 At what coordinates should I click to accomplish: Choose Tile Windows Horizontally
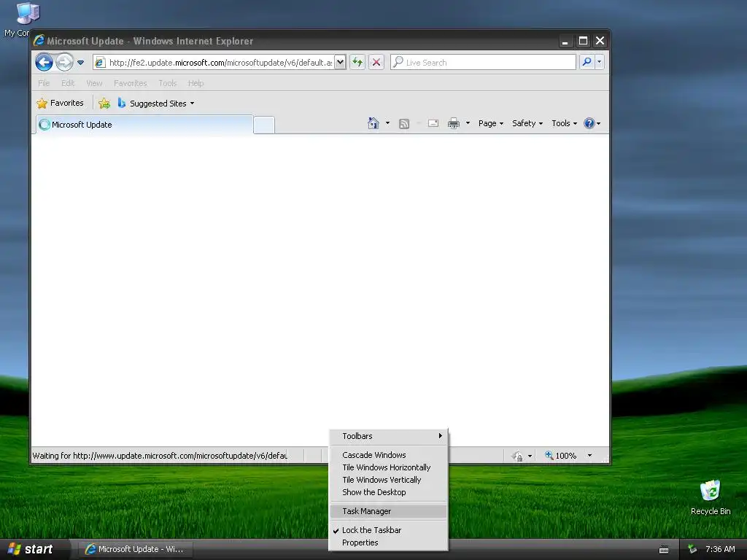point(388,467)
